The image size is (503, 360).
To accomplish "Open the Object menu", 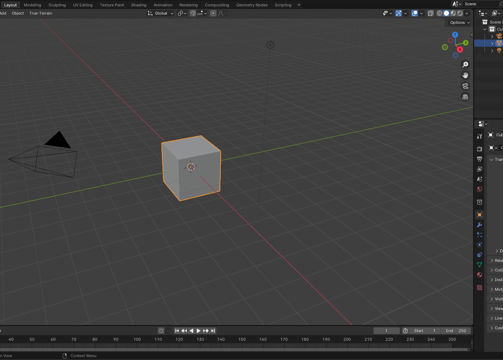I will pos(18,13).
